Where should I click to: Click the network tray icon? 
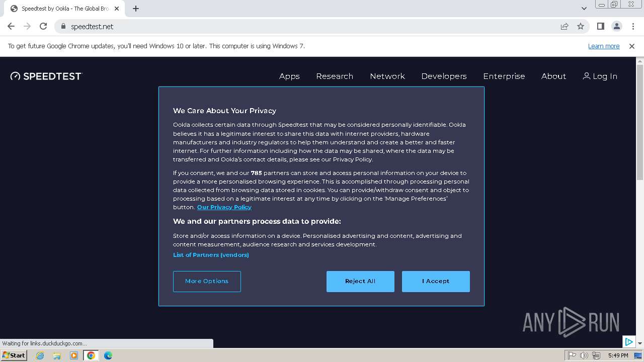596,355
